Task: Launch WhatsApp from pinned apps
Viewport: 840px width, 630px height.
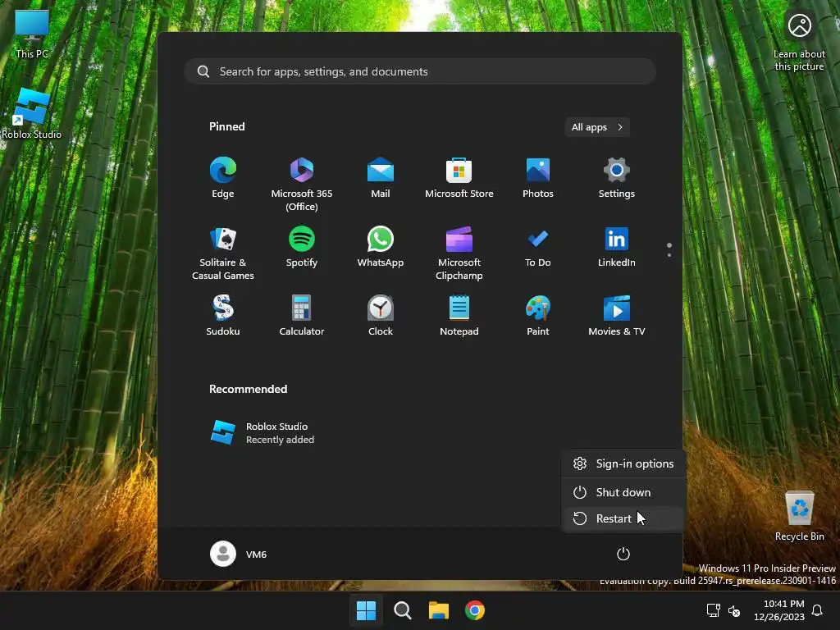Action: [381, 247]
